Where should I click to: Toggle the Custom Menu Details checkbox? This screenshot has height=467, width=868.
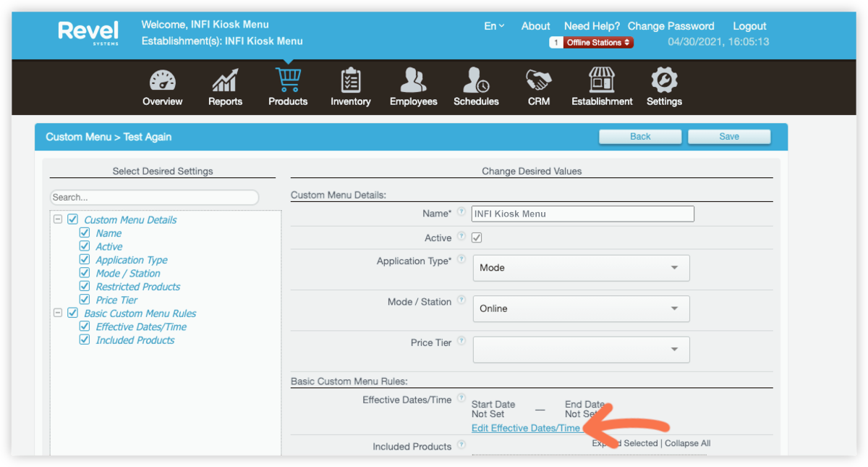72,219
